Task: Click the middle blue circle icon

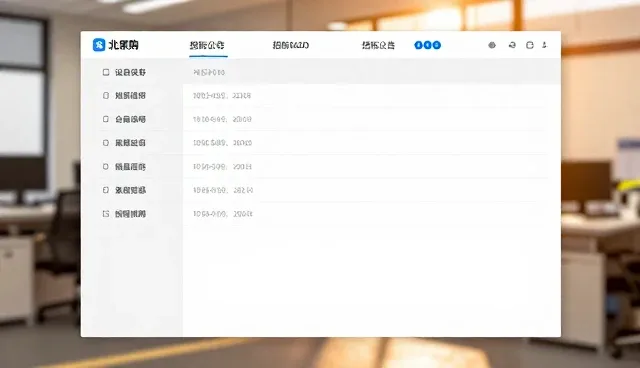Action: point(427,45)
